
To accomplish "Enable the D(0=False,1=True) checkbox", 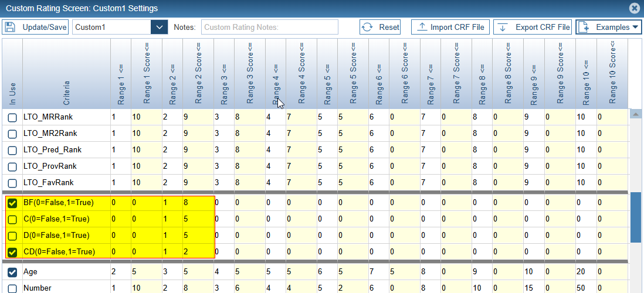I will click(12, 236).
